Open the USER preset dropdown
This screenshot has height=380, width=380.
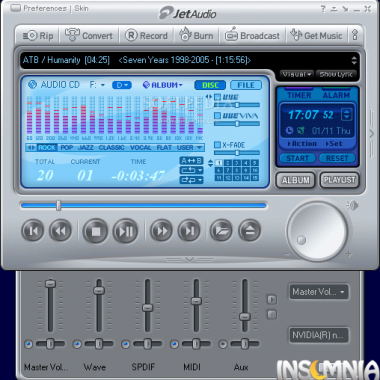click(190, 147)
